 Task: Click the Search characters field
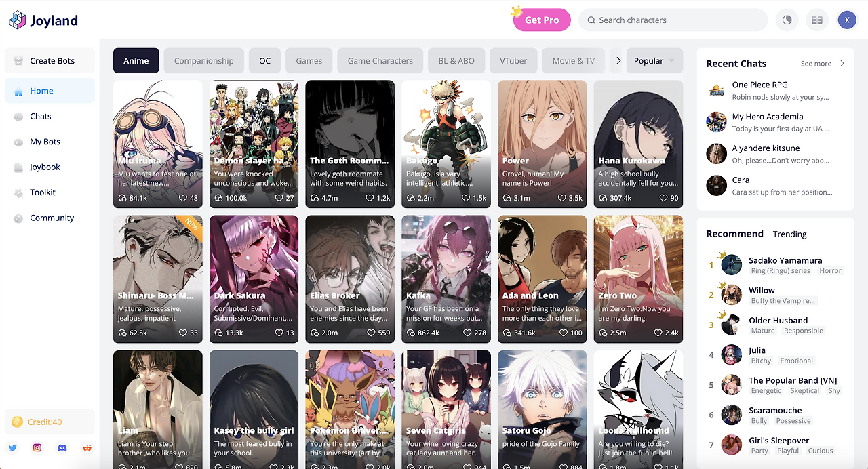tap(673, 20)
